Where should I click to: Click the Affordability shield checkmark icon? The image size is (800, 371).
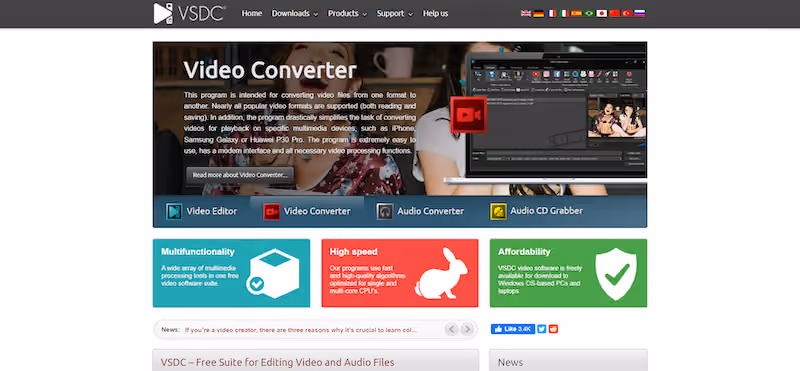tap(616, 274)
